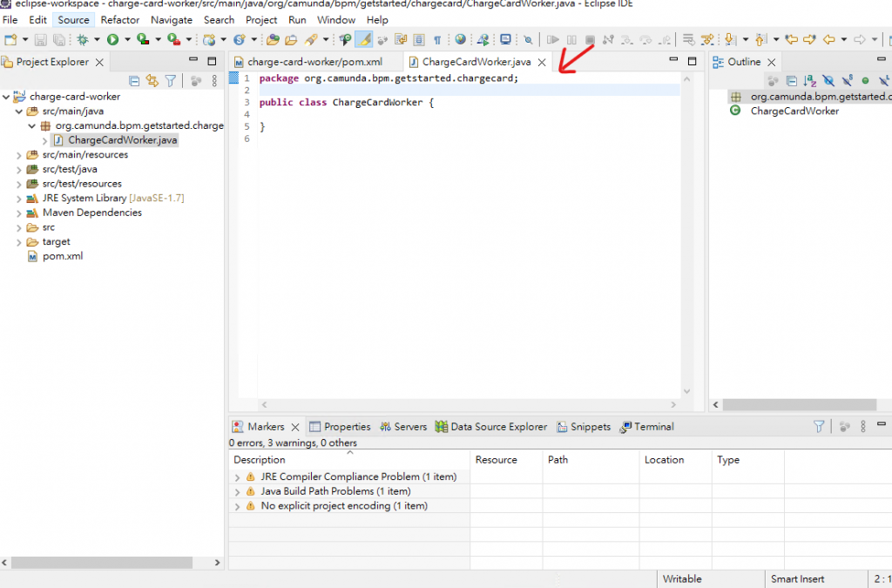Open the File menu
892x588 pixels.
click(10, 20)
